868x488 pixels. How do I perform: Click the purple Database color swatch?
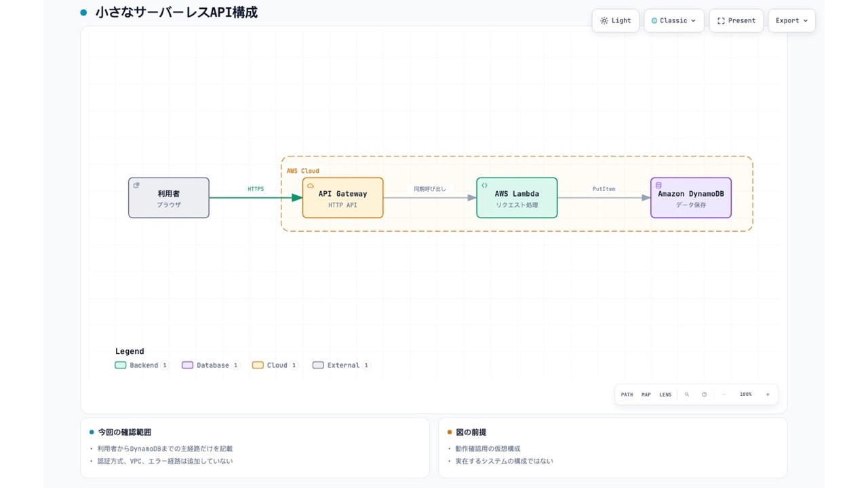(187, 365)
